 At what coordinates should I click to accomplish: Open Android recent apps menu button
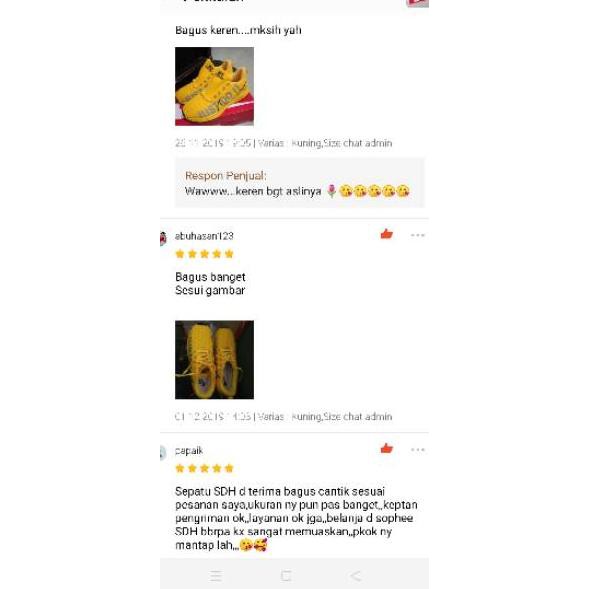click(216, 575)
